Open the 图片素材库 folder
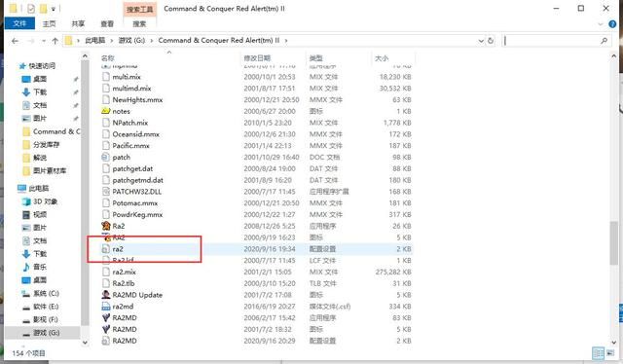The width and height of the screenshot is (623, 364). point(50,171)
